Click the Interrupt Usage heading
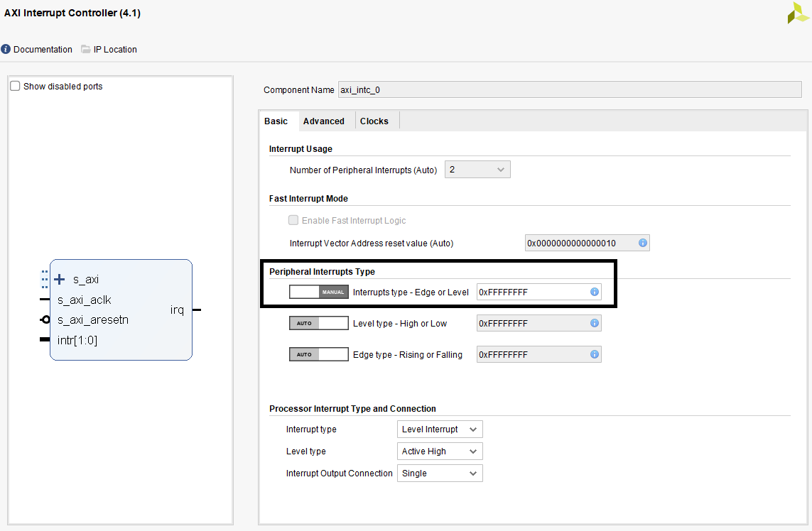The height and width of the screenshot is (531, 812). point(301,149)
